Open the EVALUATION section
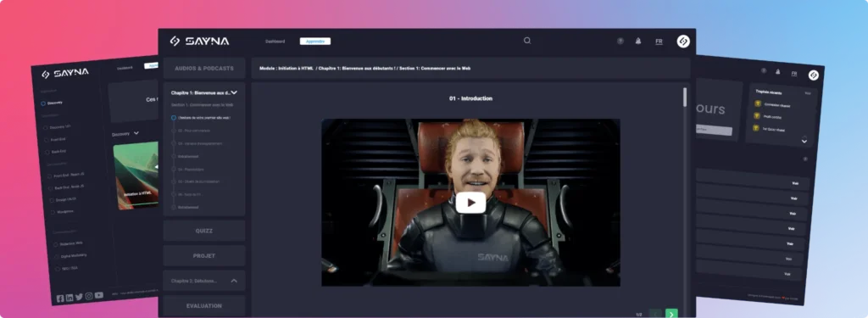 (204, 306)
